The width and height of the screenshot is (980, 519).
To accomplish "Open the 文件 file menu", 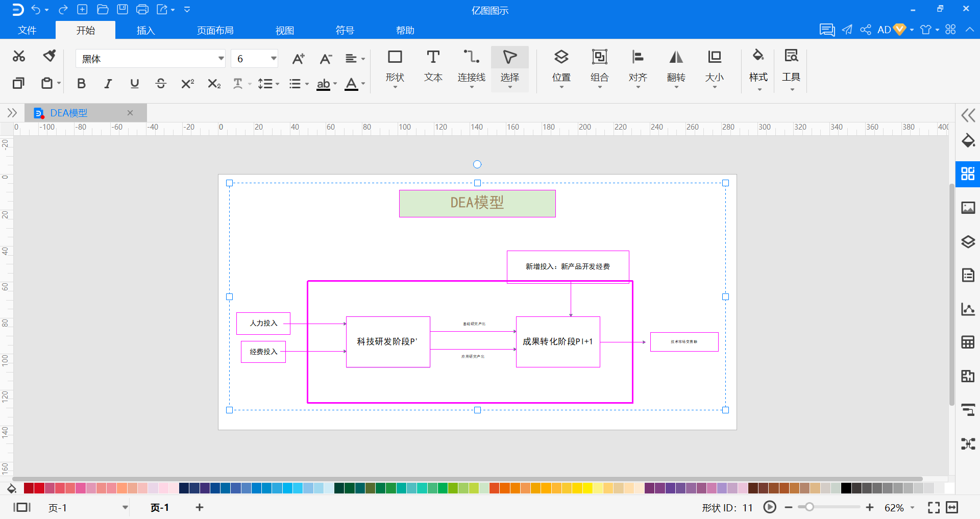I will (x=27, y=30).
